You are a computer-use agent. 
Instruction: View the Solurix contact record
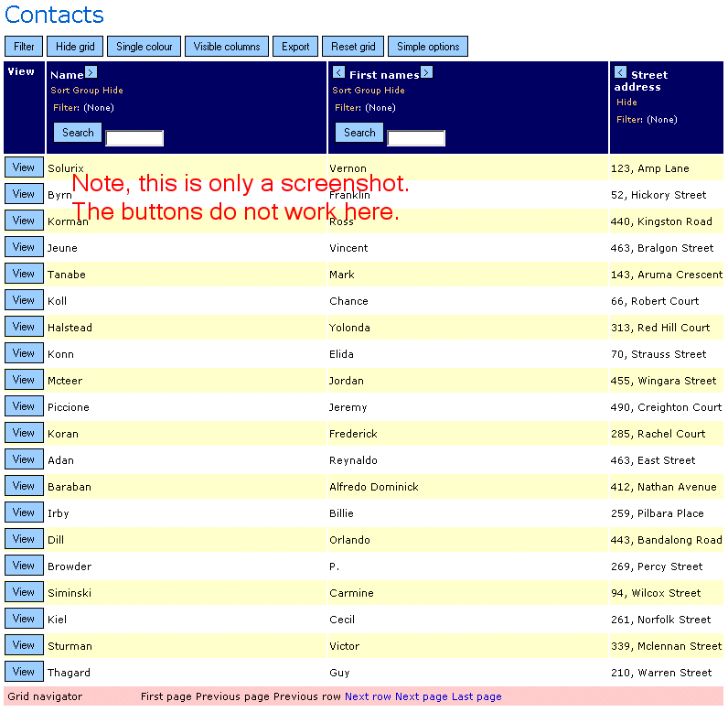[x=24, y=167]
